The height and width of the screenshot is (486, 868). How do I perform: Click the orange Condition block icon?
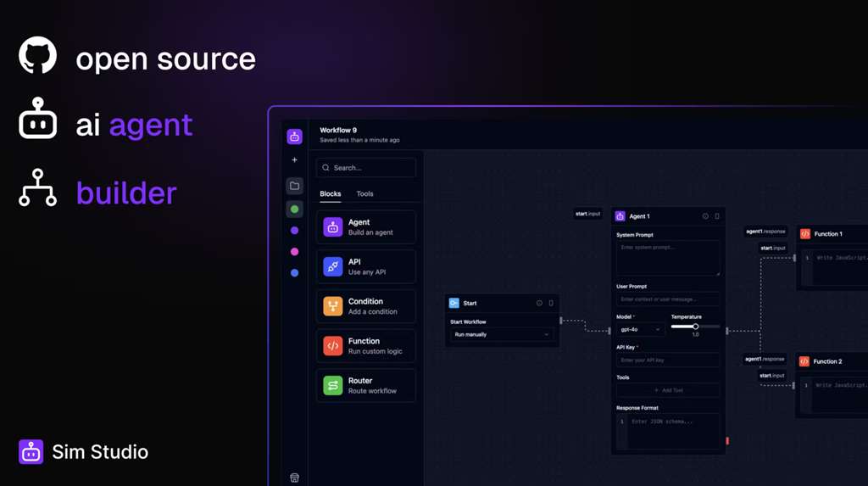(332, 306)
